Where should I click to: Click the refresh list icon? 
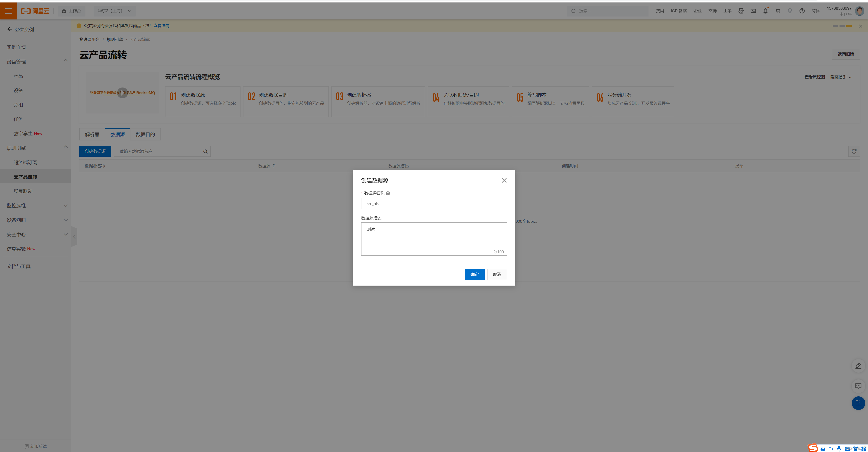click(x=854, y=151)
